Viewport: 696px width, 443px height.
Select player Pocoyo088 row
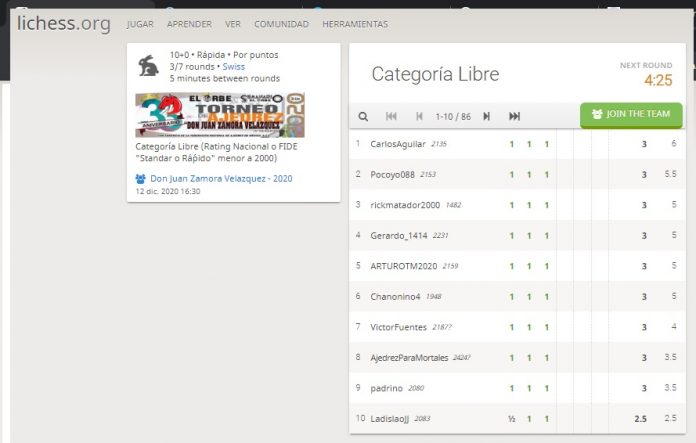[x=392, y=174]
